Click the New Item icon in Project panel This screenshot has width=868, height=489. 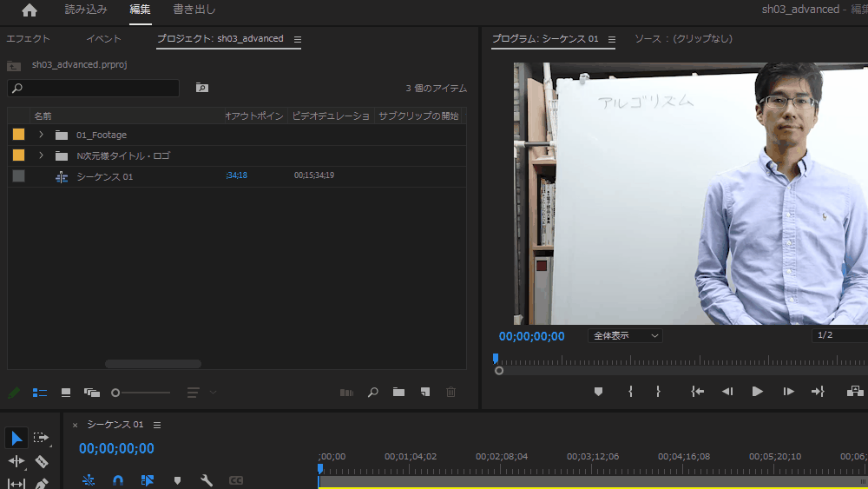click(424, 393)
